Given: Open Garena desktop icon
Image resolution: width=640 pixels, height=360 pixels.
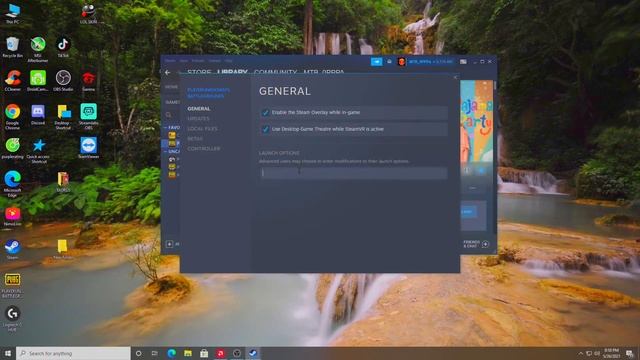Looking at the screenshot, I should click(x=89, y=81).
